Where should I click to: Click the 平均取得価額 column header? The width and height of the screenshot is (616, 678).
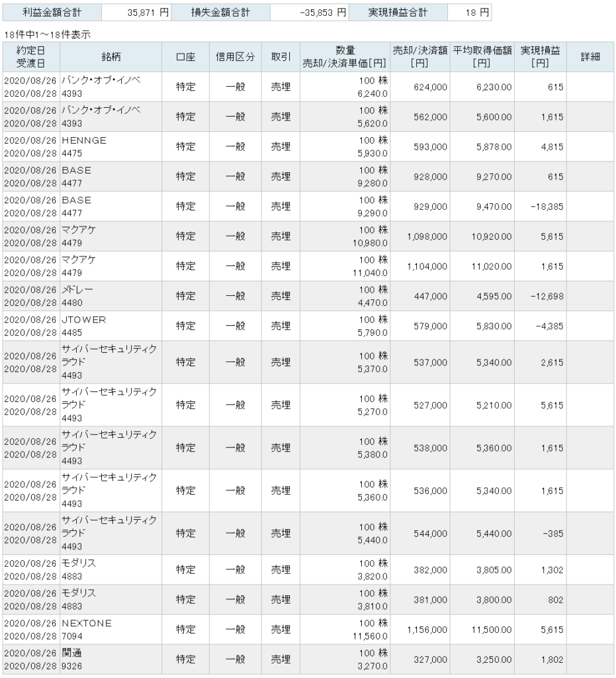coord(482,57)
